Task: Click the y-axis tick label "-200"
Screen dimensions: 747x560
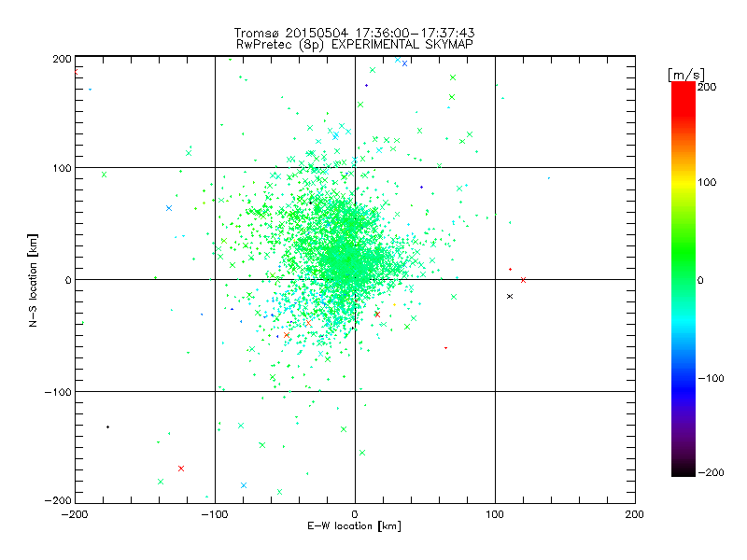Action: (x=58, y=500)
